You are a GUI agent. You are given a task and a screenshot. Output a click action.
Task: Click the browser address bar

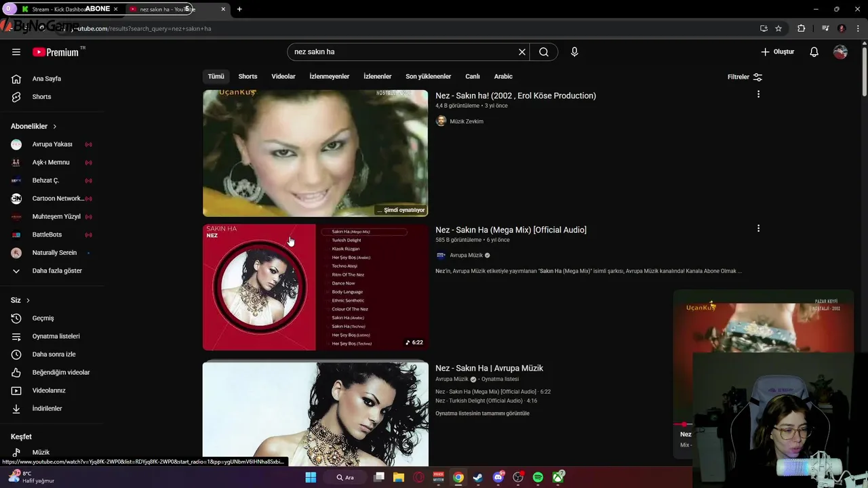(407, 28)
